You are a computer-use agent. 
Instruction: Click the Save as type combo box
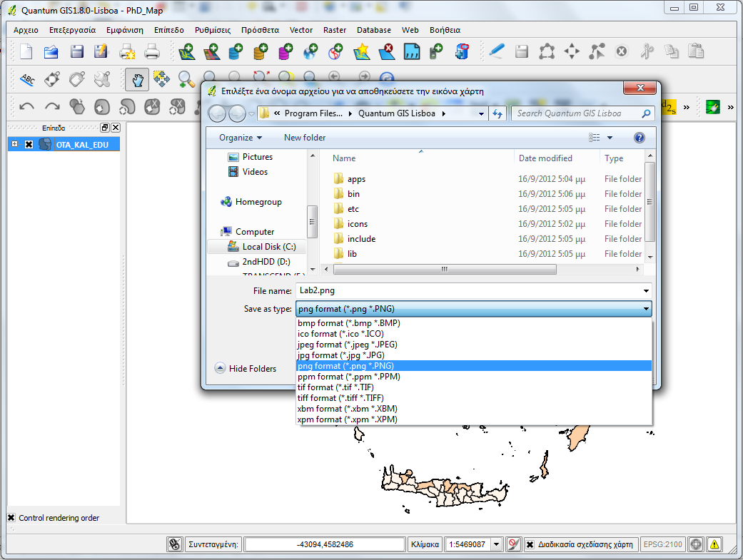coord(473,309)
